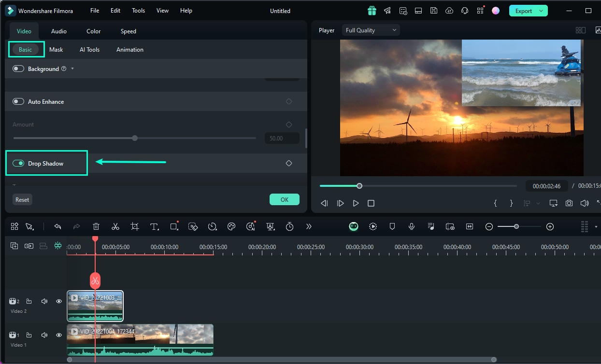This screenshot has width=601, height=364.
Task: Switch to the Audio tab
Action: 59,31
